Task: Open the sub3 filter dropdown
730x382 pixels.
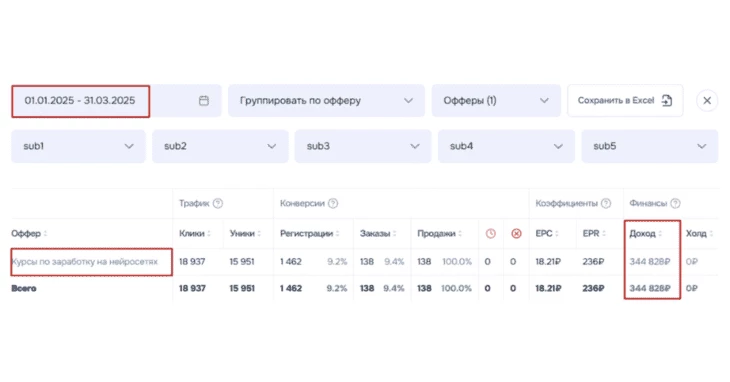Action: 363,146
